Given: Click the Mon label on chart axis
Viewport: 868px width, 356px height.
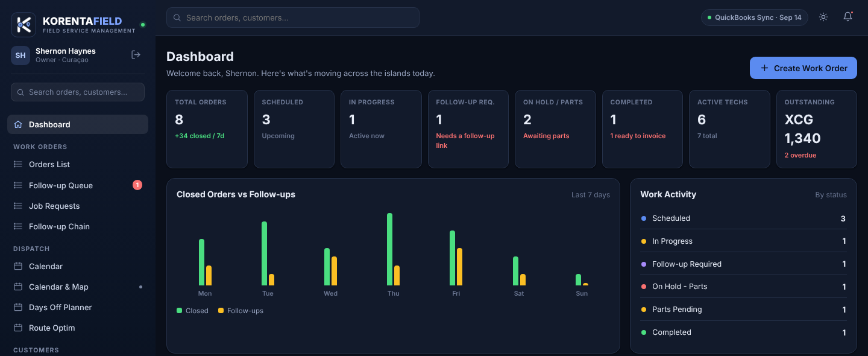Looking at the screenshot, I should coord(205,293).
